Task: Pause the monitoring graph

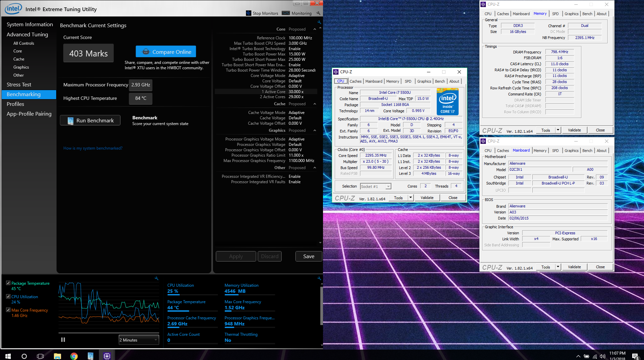Action: click(x=63, y=340)
